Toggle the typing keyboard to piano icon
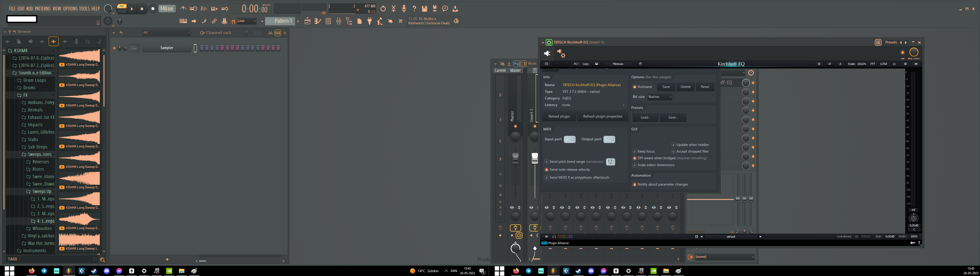Viewport: 980px width, 276px height. [x=183, y=21]
